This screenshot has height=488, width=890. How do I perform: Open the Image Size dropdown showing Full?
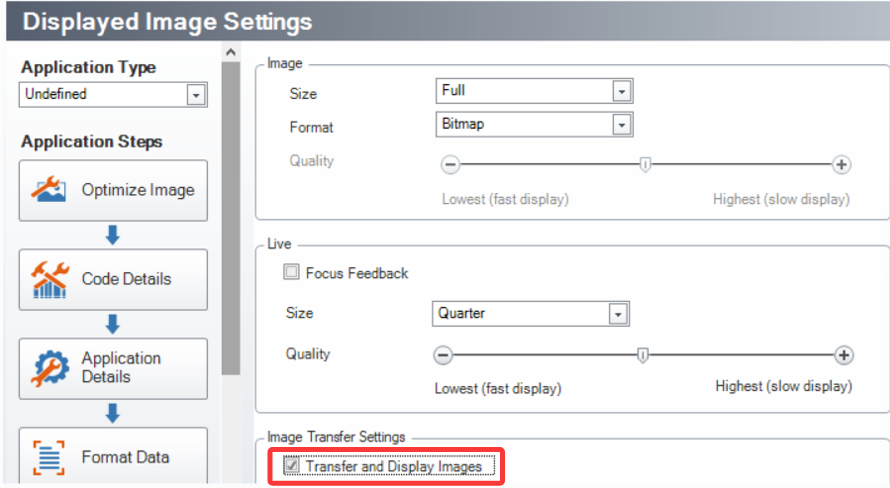(x=622, y=91)
